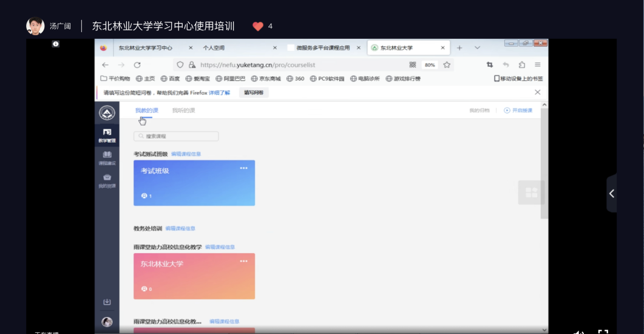Click the red heart like icon
The width and height of the screenshot is (644, 334).
(257, 26)
